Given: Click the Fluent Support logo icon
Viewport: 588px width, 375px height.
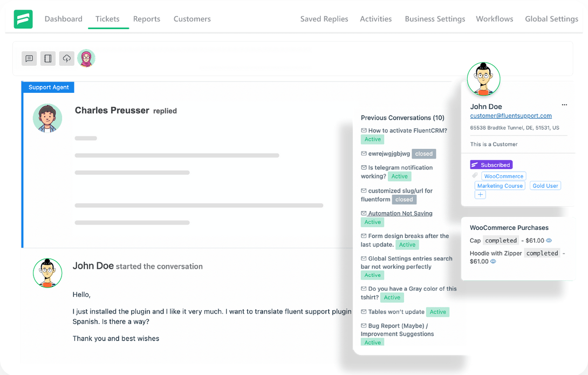Looking at the screenshot, I should pos(23,19).
